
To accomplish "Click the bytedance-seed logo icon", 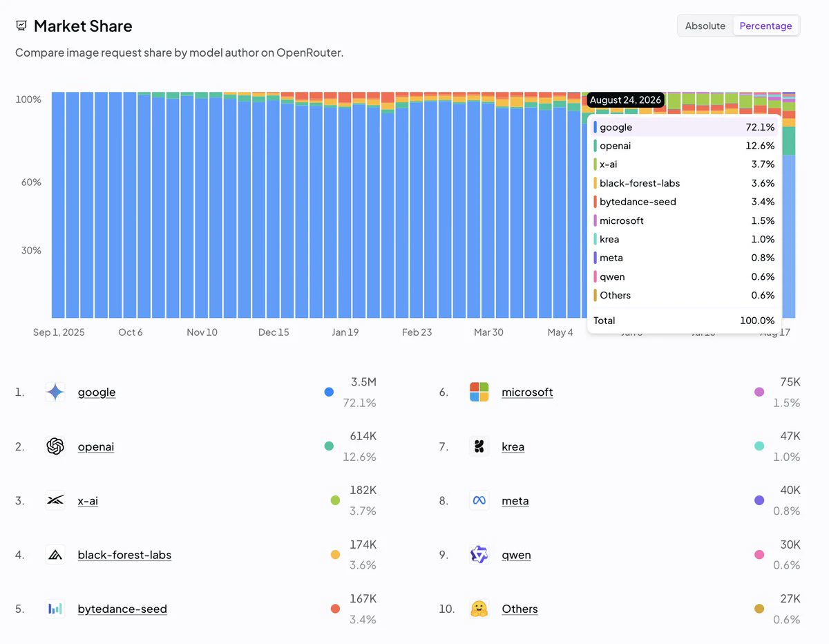I will tap(55, 609).
